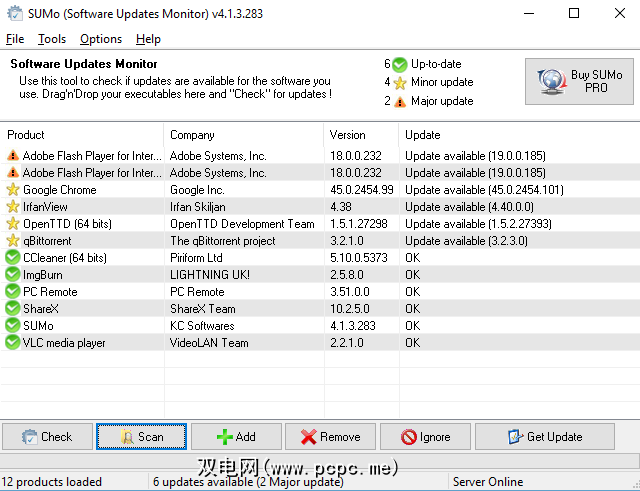
Task: Click company cell 'The qBittorrent project'
Action: point(223,241)
